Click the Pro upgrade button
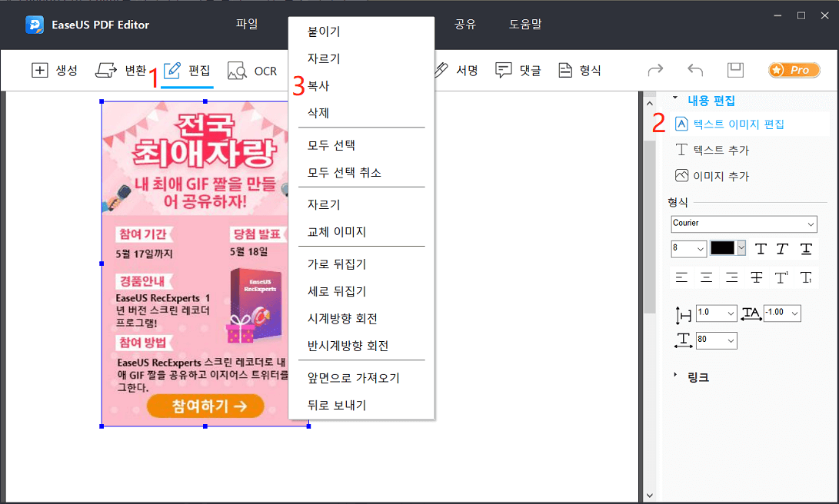 tap(794, 69)
